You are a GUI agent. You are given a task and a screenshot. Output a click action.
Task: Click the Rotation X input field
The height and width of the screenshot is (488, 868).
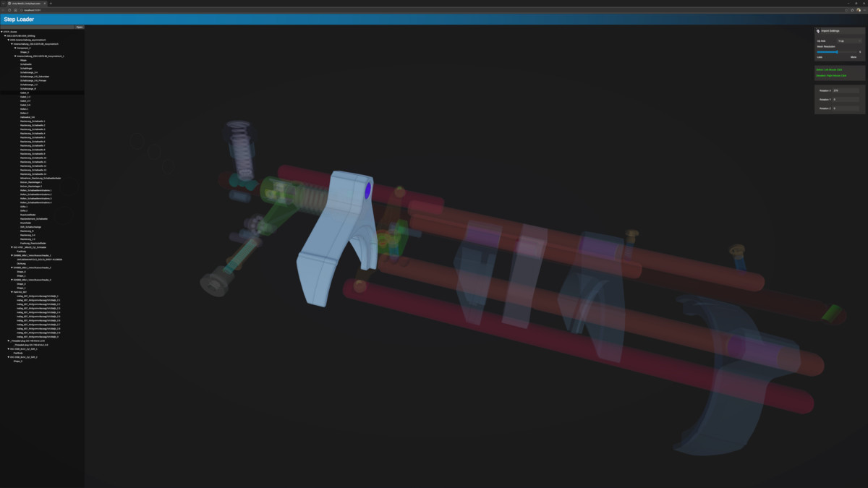pyautogui.click(x=846, y=90)
